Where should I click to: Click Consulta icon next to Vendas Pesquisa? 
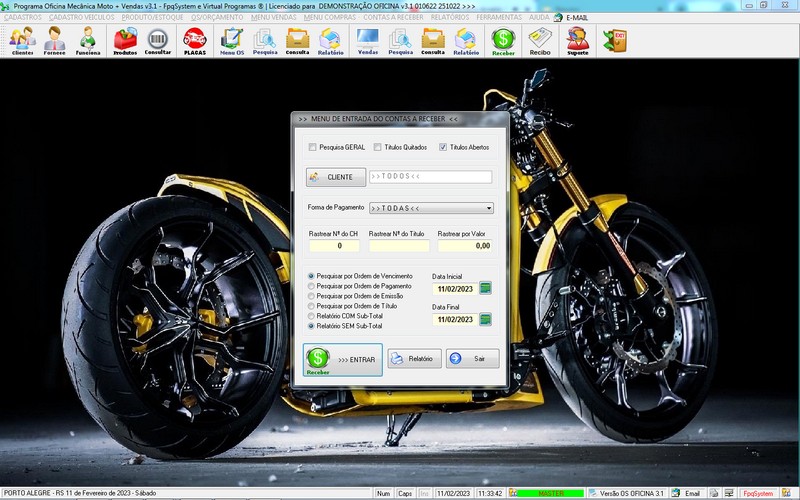coord(433,41)
